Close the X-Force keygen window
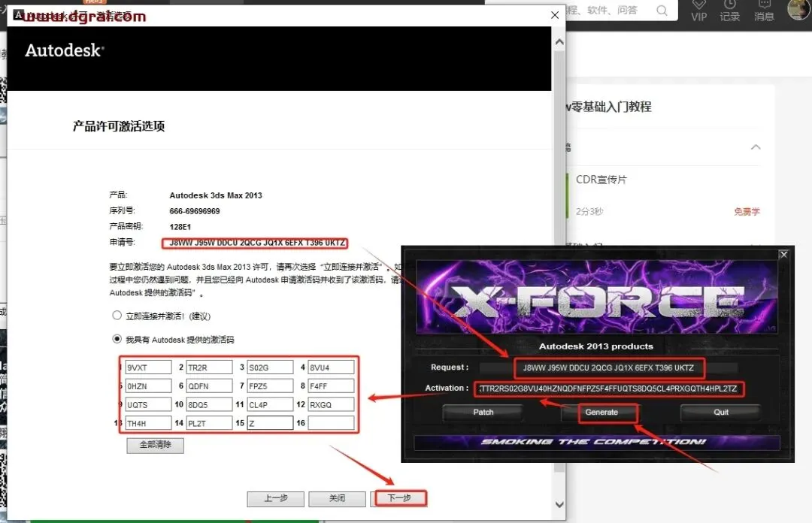Screen dimensions: 812x523 click(783, 254)
